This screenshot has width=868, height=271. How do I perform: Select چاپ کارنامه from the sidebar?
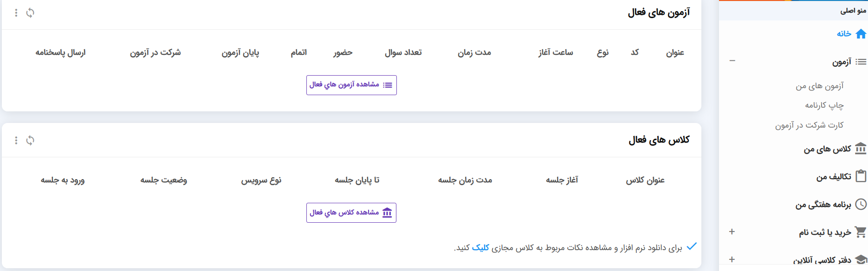[x=824, y=105]
